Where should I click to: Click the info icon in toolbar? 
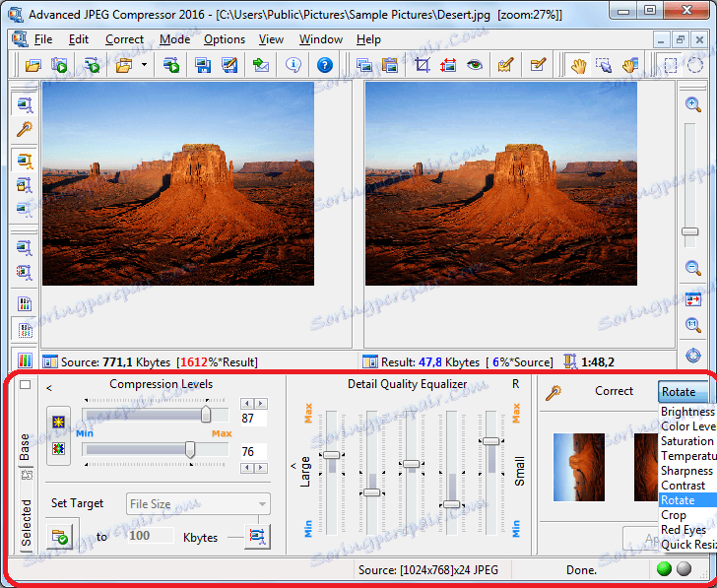293,66
